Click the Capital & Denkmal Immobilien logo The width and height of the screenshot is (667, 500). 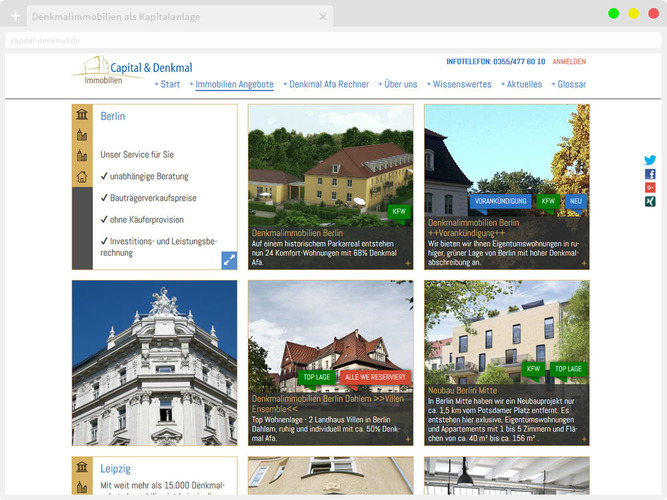tap(132, 71)
